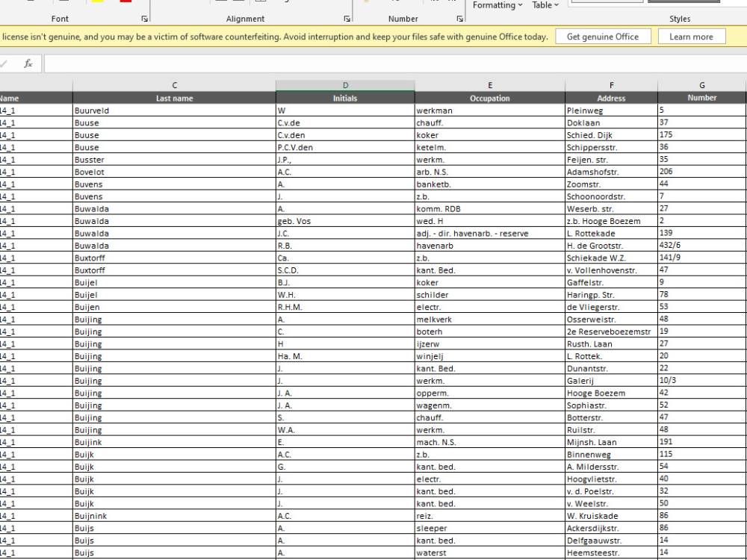Click the Occupation header cell

[x=490, y=98]
